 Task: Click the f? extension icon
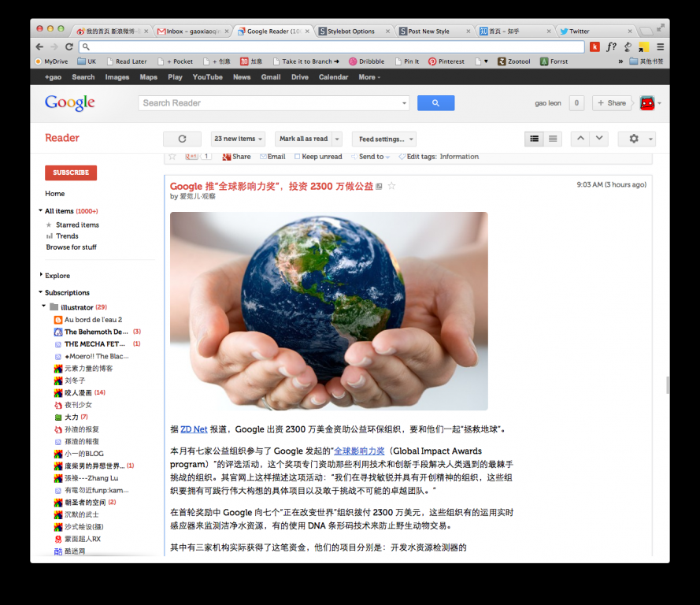click(611, 46)
